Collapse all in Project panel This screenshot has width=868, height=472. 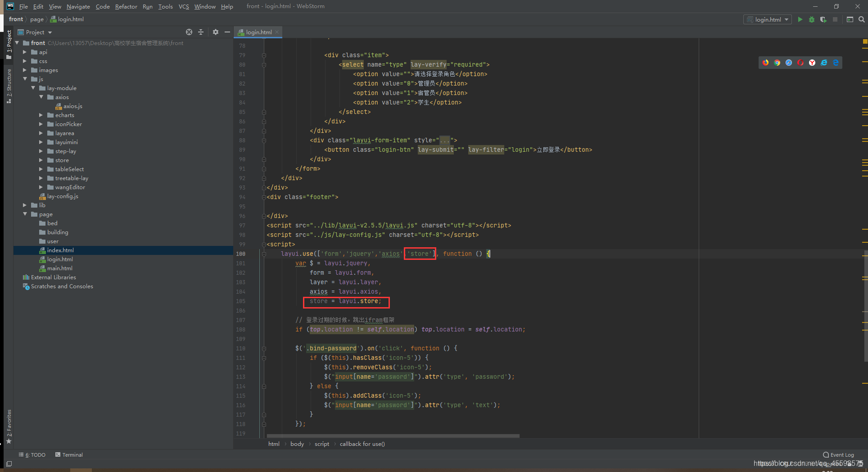(201, 32)
